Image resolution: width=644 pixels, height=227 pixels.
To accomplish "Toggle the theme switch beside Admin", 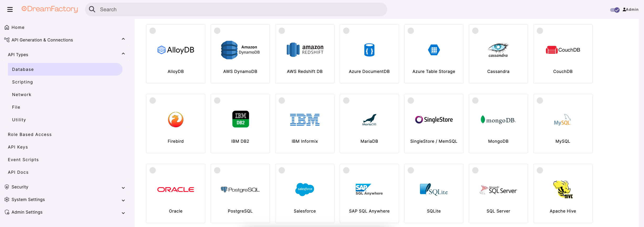I will tap(614, 10).
